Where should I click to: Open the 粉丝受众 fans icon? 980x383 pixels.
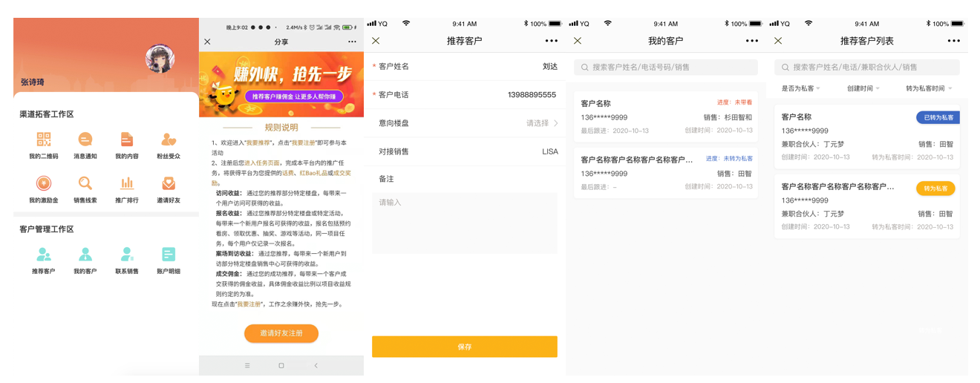[169, 140]
